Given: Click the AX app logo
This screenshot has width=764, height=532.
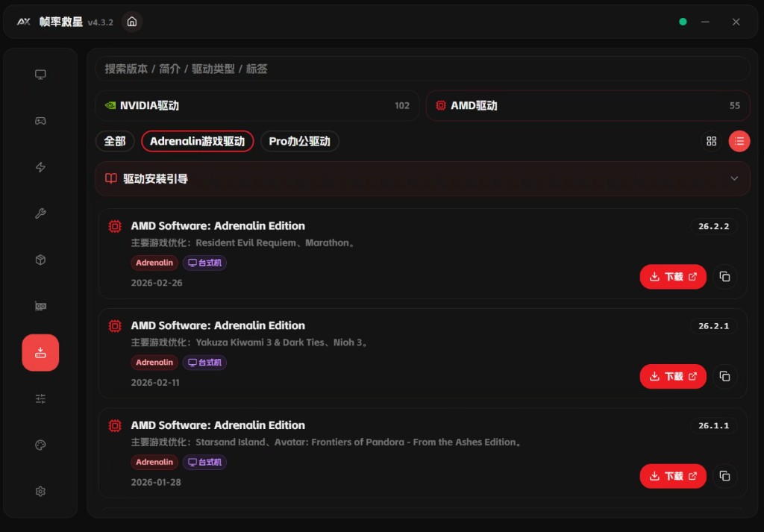Looking at the screenshot, I should (x=23, y=22).
